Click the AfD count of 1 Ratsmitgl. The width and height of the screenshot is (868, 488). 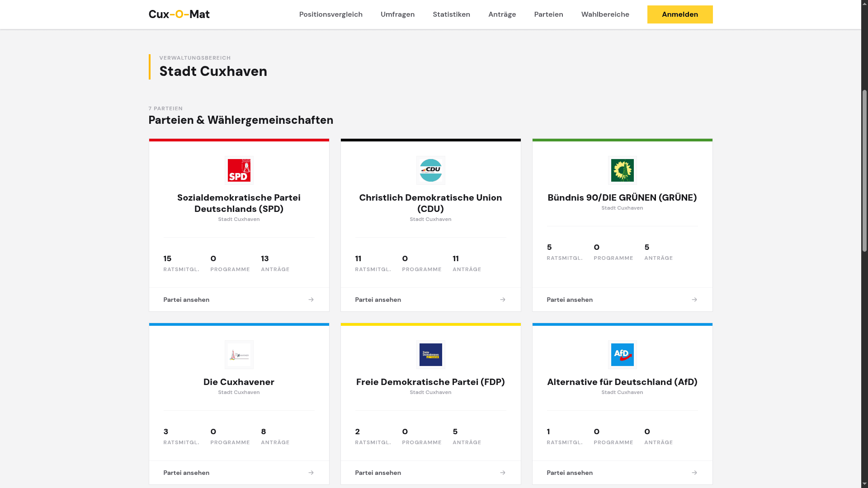point(565,436)
